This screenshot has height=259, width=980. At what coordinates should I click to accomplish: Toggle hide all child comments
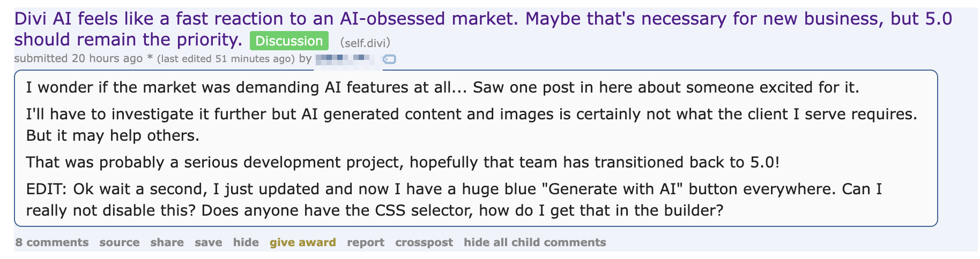point(535,242)
